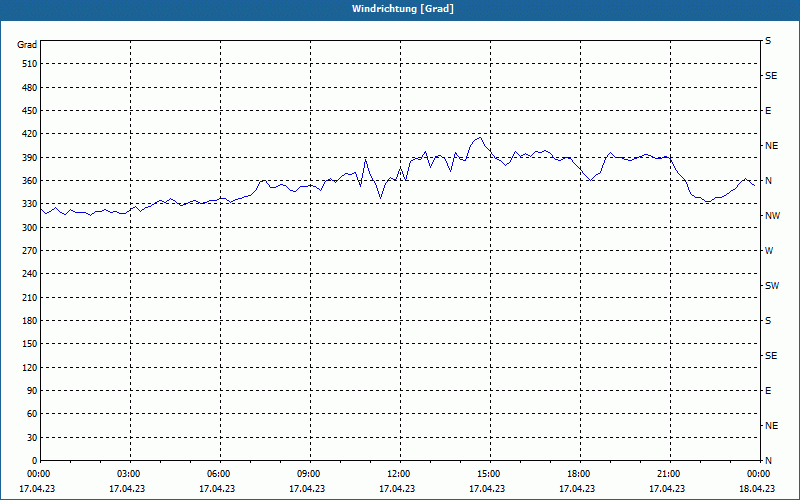
Task: Click the 15:00 time label
Action: coord(489,474)
